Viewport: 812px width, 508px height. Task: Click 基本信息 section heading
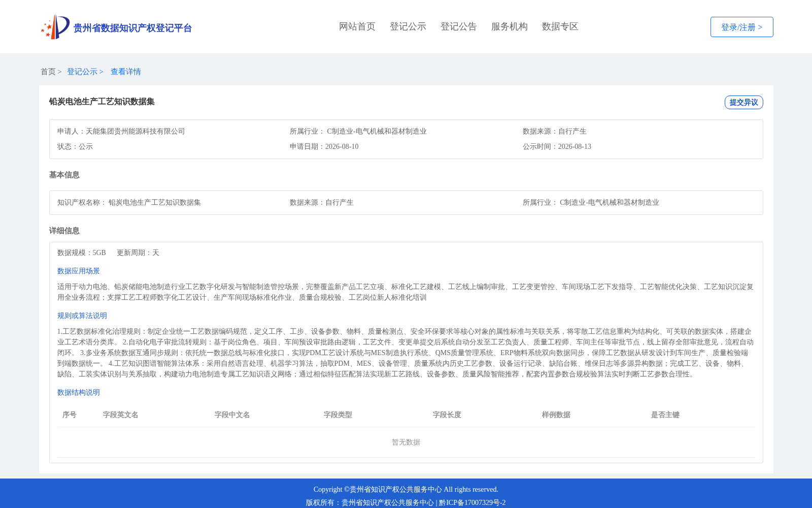(x=64, y=175)
